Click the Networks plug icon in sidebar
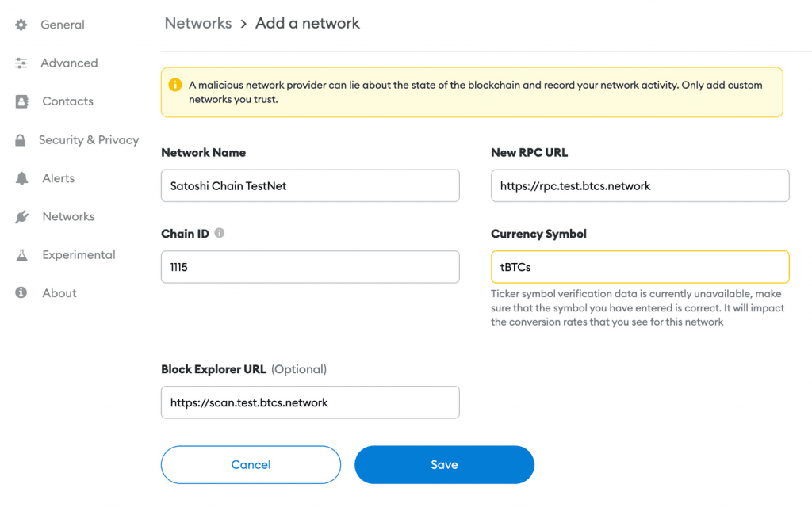 click(x=20, y=216)
